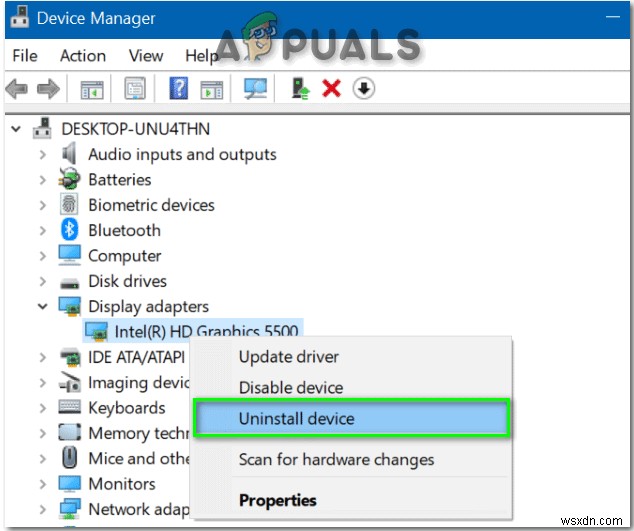This screenshot has width=634, height=531.
Task: Expand Audio inputs and outputs
Action: tap(42, 154)
